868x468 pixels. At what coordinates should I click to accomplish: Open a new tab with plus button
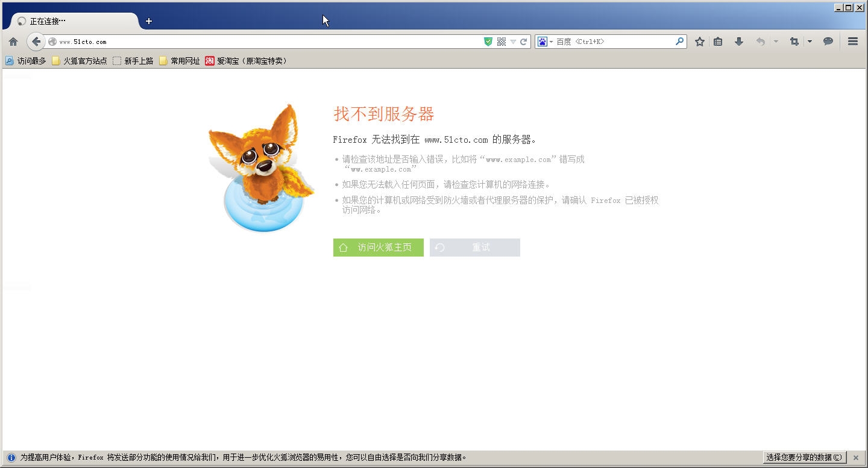coord(149,21)
